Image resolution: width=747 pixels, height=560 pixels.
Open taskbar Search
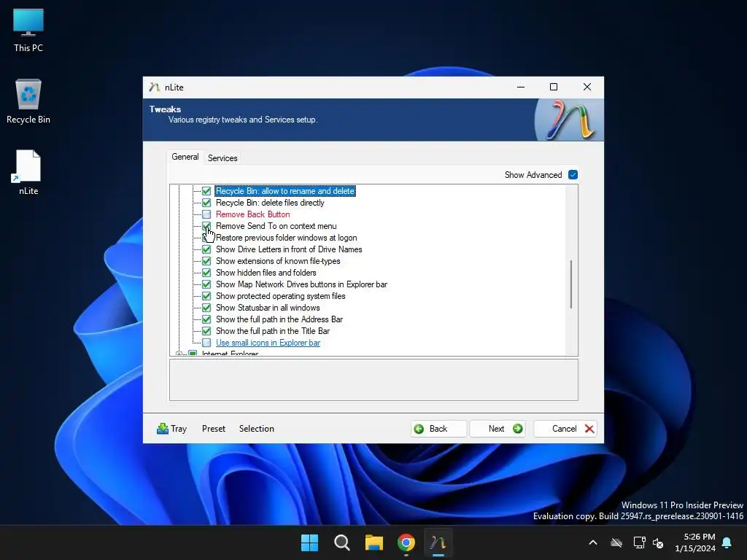[342, 542]
